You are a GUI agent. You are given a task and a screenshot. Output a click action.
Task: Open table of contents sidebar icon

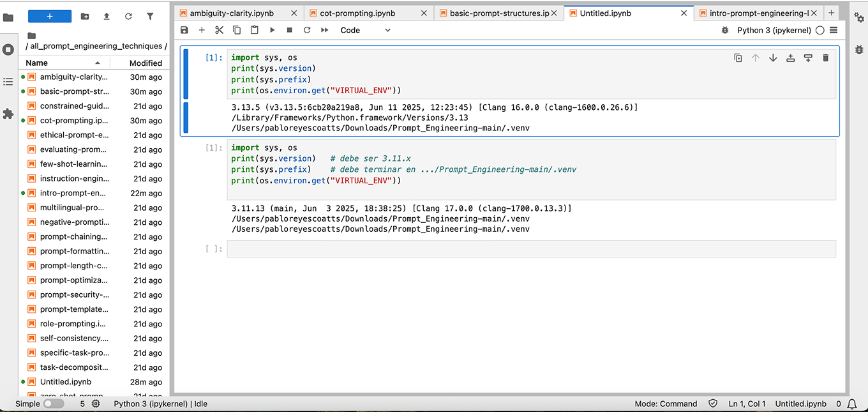pyautogui.click(x=8, y=82)
